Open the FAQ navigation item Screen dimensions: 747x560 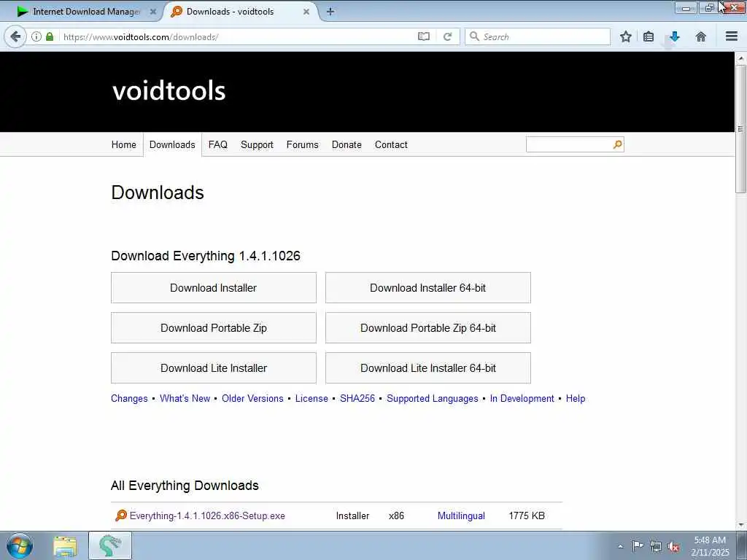click(x=217, y=144)
